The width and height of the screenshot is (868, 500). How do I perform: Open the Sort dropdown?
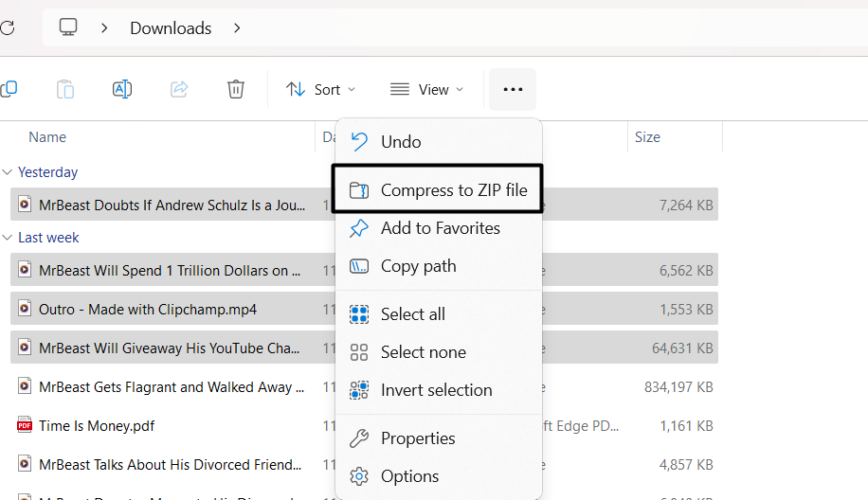click(x=321, y=89)
